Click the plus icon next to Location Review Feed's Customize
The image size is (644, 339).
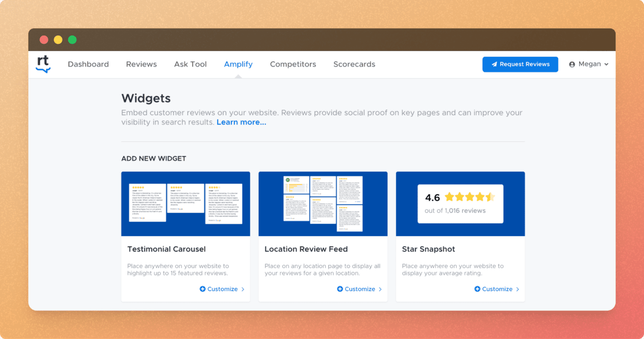340,289
